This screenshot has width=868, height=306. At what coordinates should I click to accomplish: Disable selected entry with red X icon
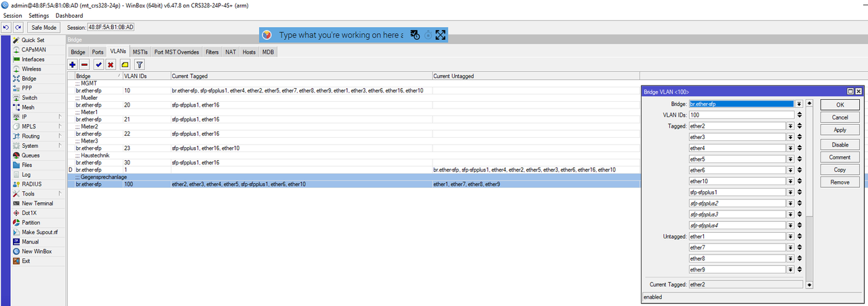(111, 64)
